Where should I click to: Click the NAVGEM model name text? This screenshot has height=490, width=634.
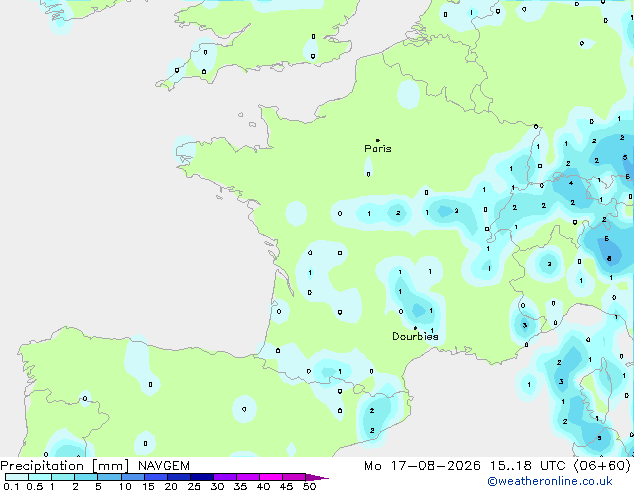(x=164, y=466)
